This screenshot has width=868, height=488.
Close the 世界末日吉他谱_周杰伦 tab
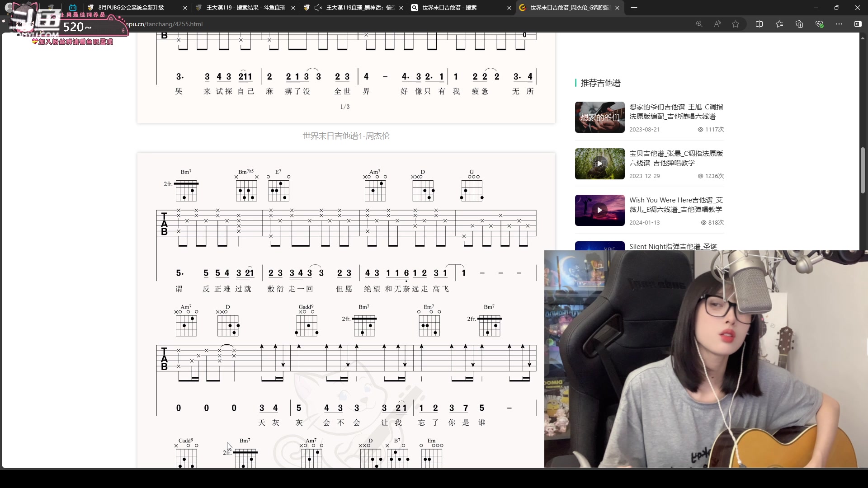click(617, 8)
